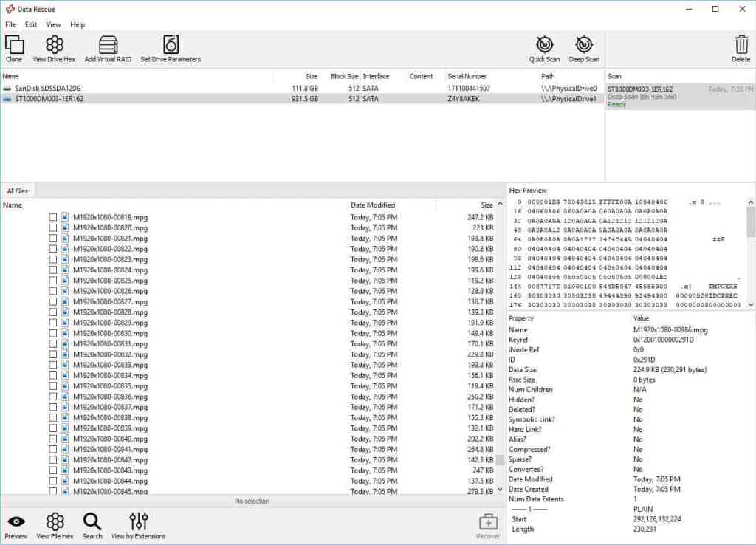Enable selection of M1920x1080-00845.mpg

(x=52, y=491)
